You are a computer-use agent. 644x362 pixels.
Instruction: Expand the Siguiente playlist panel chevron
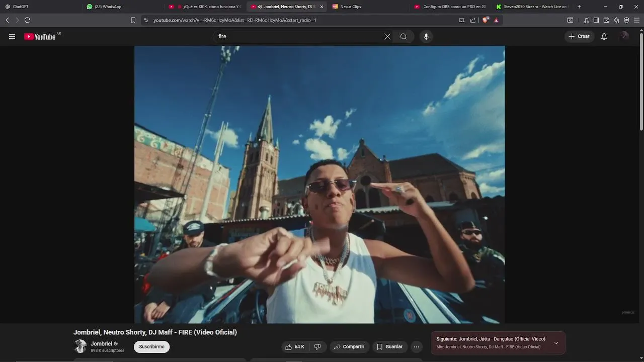tap(556, 343)
